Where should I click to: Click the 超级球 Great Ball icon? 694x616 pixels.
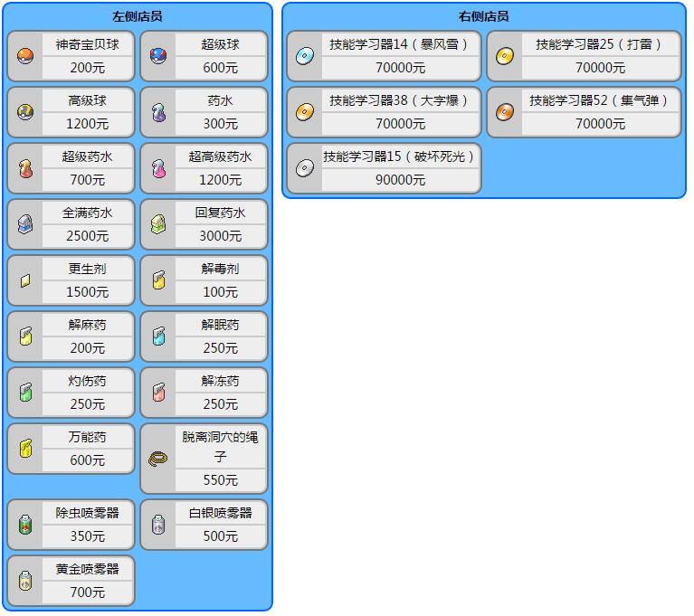tap(158, 56)
